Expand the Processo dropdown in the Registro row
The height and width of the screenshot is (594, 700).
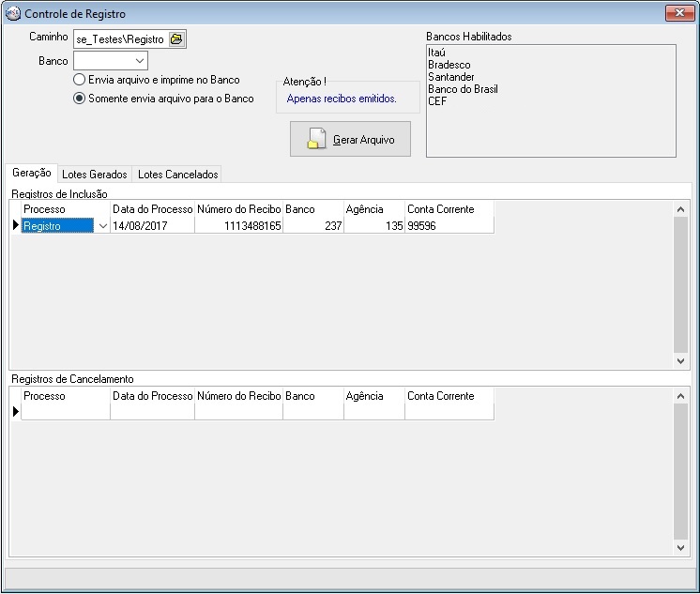point(102,226)
